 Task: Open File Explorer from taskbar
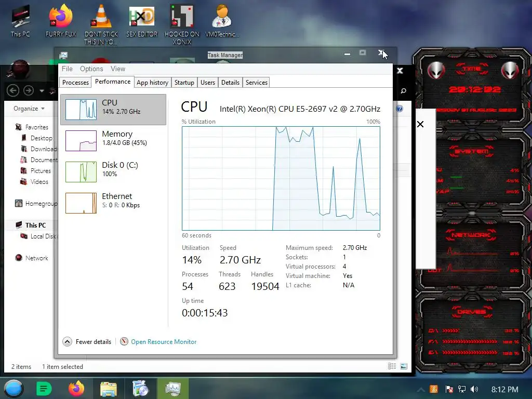pyautogui.click(x=109, y=389)
